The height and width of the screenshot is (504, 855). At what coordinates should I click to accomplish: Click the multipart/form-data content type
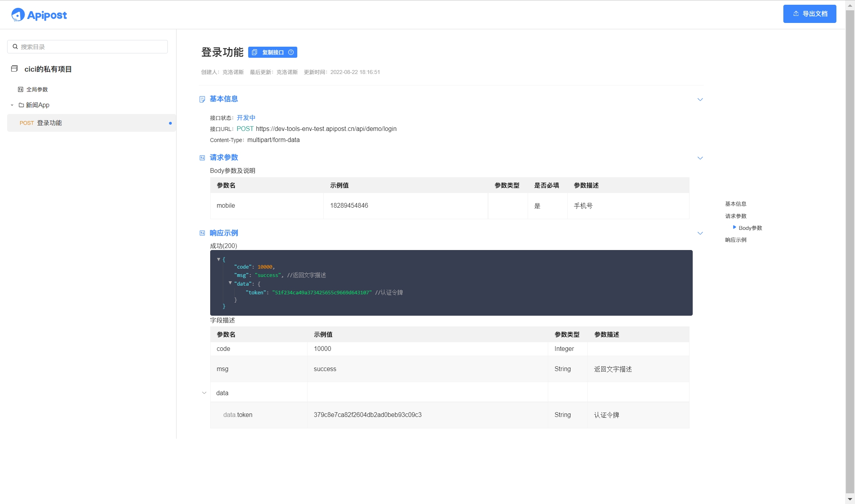274,140
